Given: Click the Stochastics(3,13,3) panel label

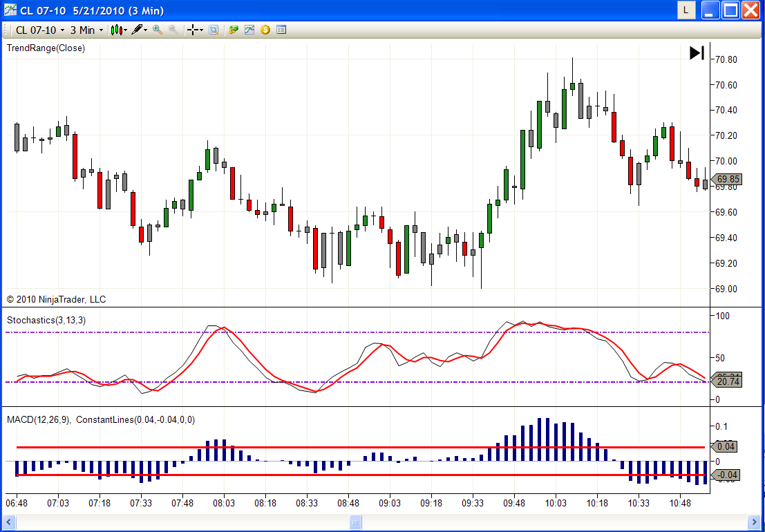Looking at the screenshot, I should click(x=46, y=321).
